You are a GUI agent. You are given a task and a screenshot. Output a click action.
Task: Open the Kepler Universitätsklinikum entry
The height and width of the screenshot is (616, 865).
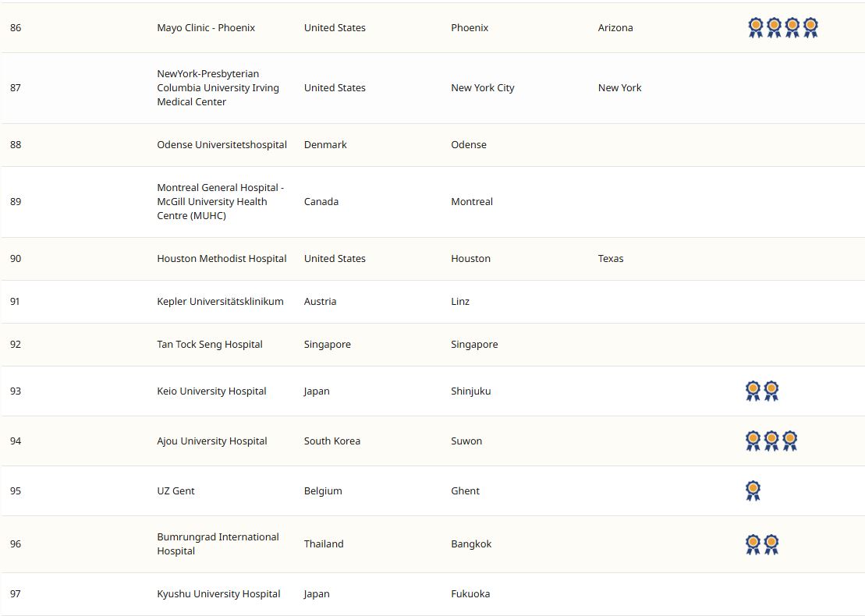220,302
